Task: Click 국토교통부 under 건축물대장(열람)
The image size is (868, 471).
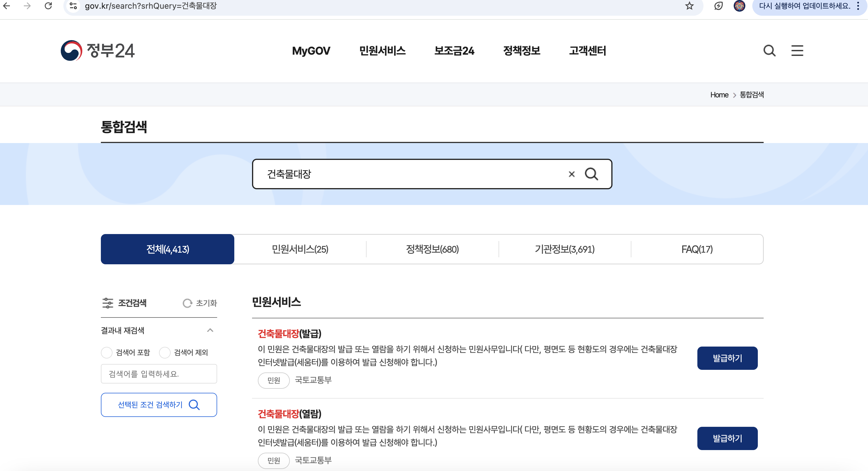Action: 313,460
